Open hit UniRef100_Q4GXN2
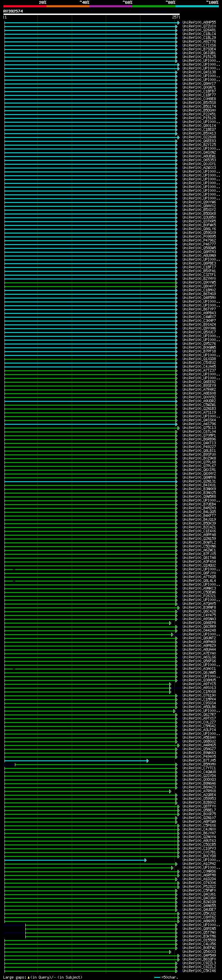This screenshot has width=222, height=980. tap(199, 153)
